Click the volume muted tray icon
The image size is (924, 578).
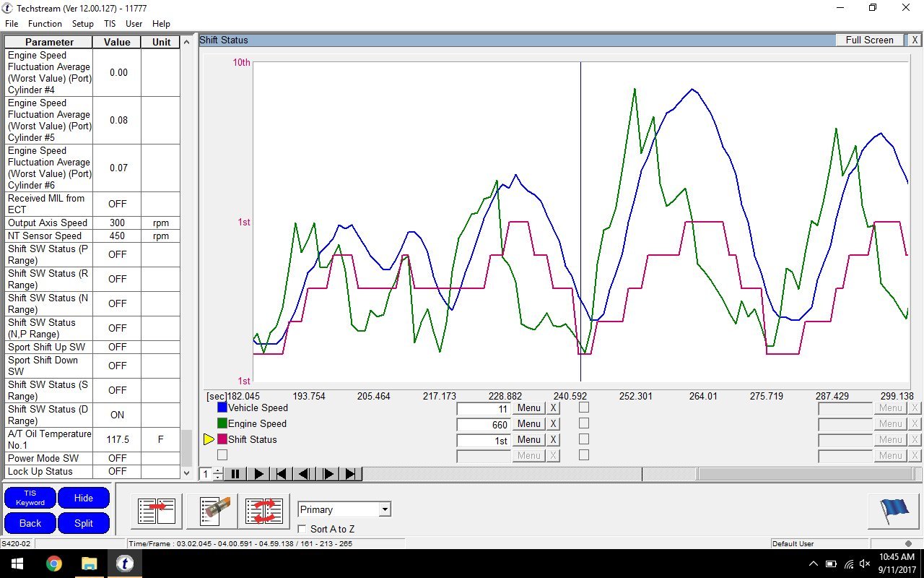click(x=866, y=564)
